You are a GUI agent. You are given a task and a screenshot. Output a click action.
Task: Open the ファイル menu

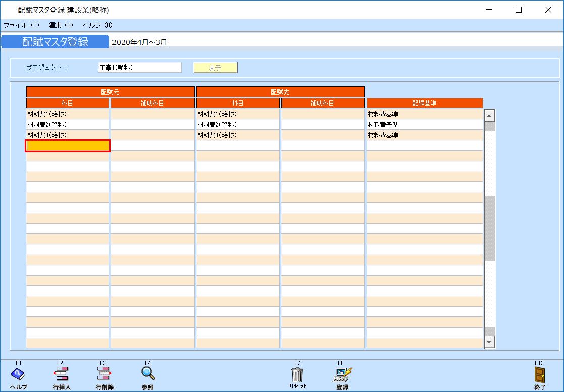click(x=21, y=25)
